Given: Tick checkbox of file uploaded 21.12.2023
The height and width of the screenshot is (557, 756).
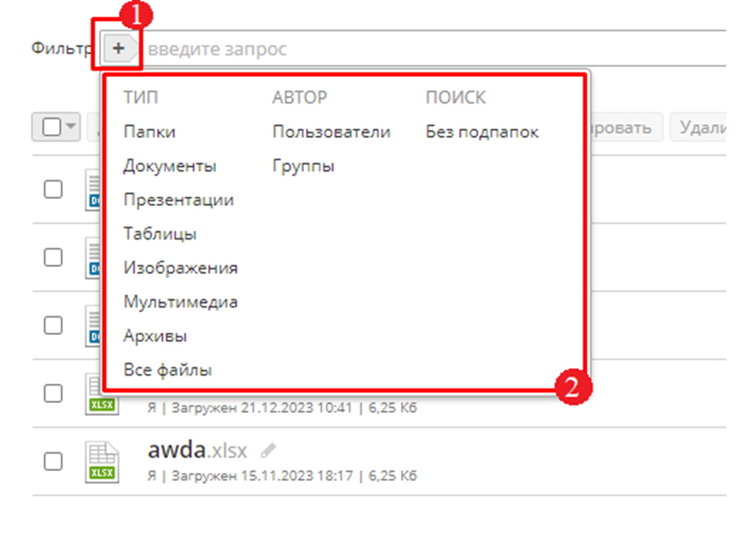Looking at the screenshot, I should click(54, 393).
